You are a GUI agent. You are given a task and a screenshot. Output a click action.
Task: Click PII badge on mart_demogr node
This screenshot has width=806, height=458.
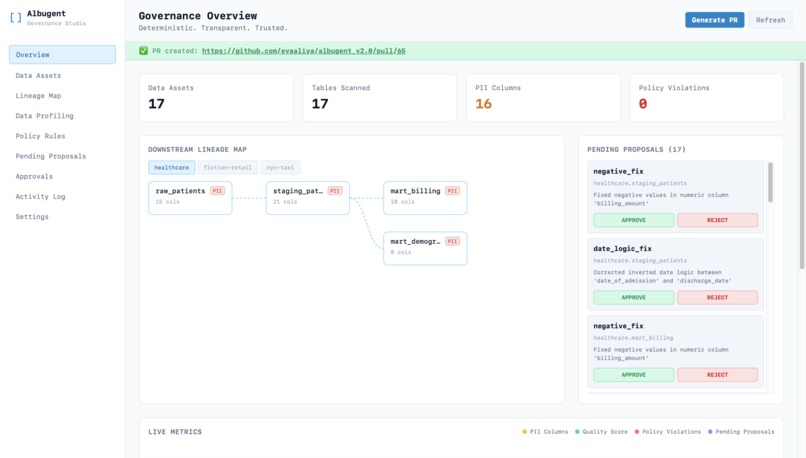pos(452,241)
